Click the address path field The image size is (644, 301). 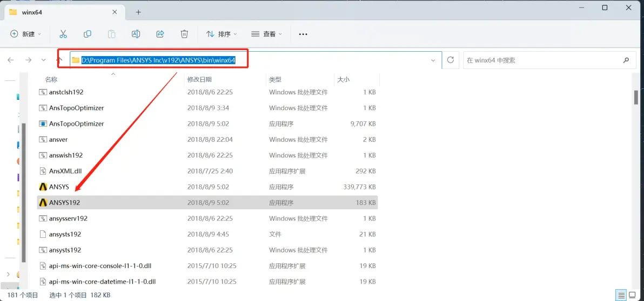[x=256, y=60]
